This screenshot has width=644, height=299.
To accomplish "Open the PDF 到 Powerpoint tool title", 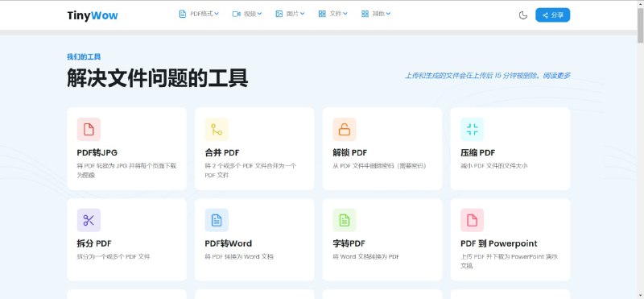I will [x=498, y=243].
